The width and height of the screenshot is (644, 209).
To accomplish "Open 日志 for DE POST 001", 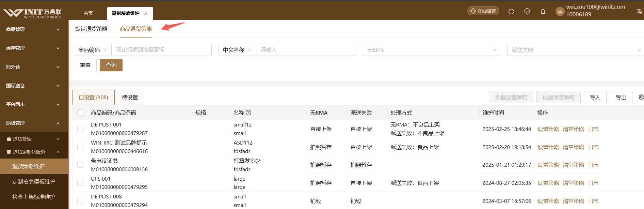I will pos(593,129).
